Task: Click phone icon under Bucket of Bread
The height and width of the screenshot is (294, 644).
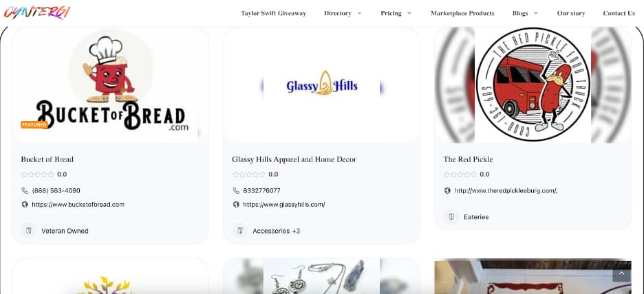Action: point(25,191)
